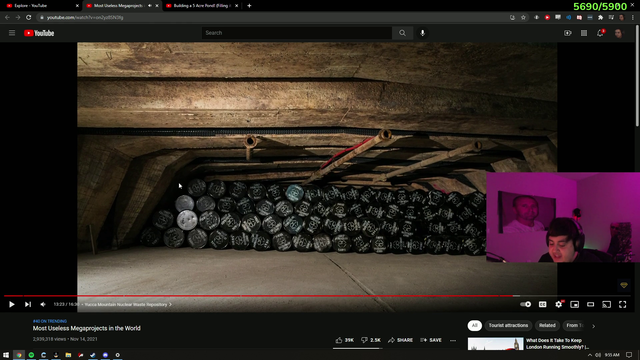Viewport: 640px width, 360px height.
Task: Select the Related filter chip
Action: click(x=547, y=325)
